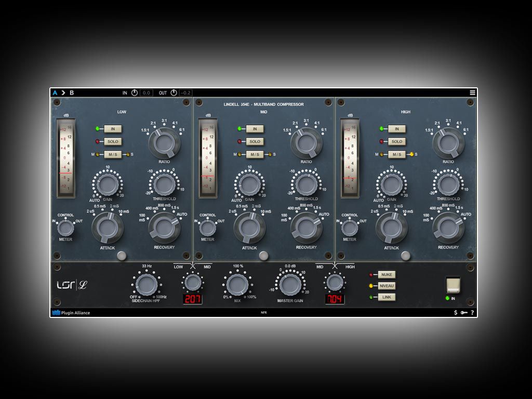
Task: Click the LOW band THRESHOLD knob
Action: (x=165, y=184)
